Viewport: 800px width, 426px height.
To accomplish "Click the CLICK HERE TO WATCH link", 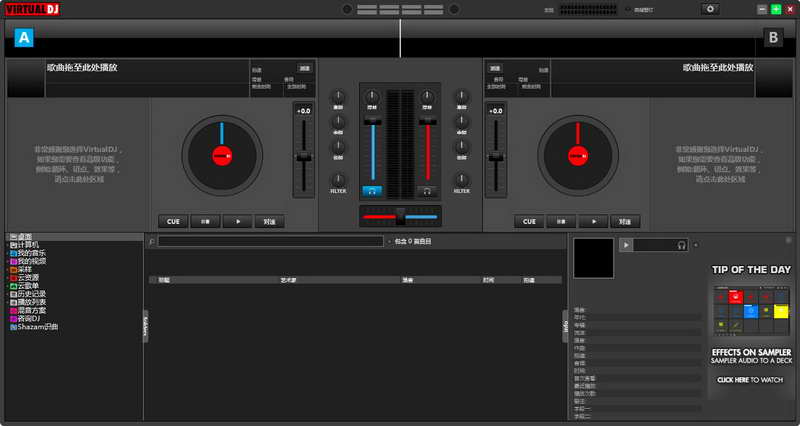I will coord(750,380).
